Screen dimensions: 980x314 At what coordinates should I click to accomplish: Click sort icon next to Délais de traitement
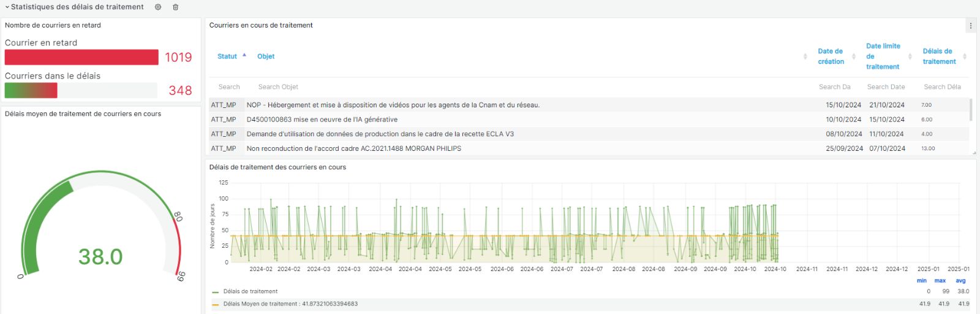(965, 56)
